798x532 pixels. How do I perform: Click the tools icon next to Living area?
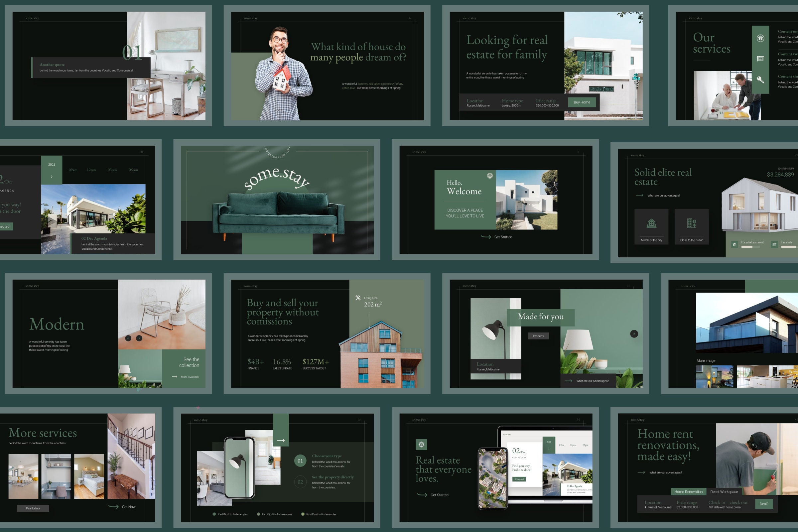click(x=358, y=298)
